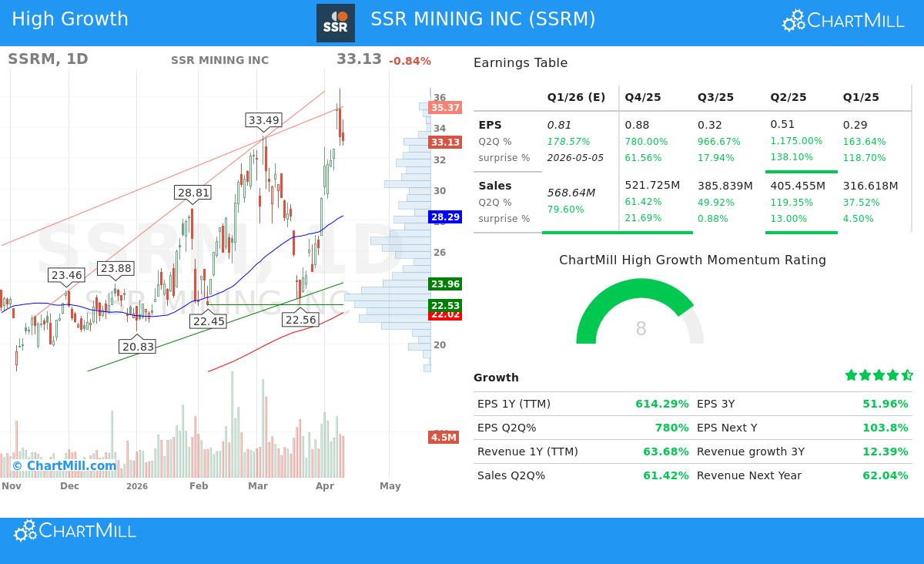Click the 33.49 annotation flag on the chart
The height and width of the screenshot is (564, 924).
263,120
